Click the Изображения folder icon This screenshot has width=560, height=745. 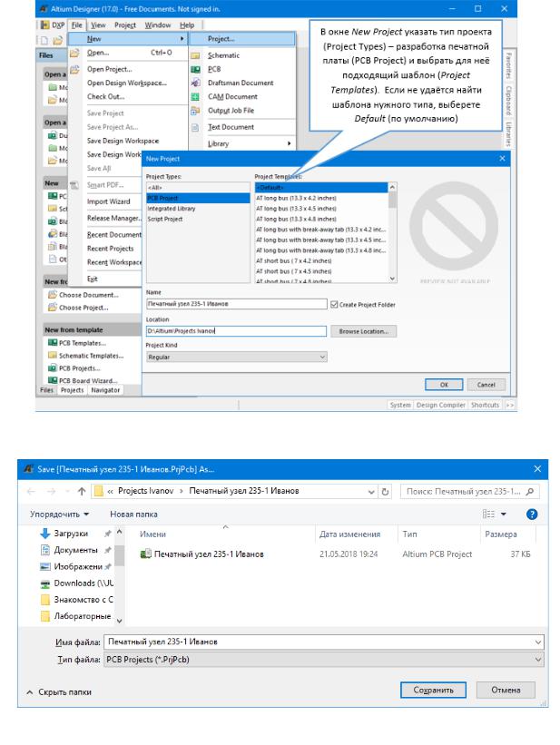[x=45, y=566]
